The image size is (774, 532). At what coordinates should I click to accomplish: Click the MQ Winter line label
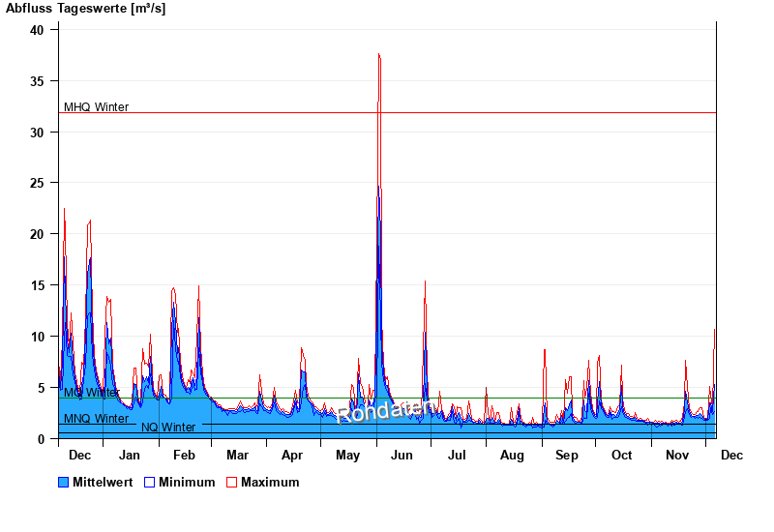pos(92,393)
